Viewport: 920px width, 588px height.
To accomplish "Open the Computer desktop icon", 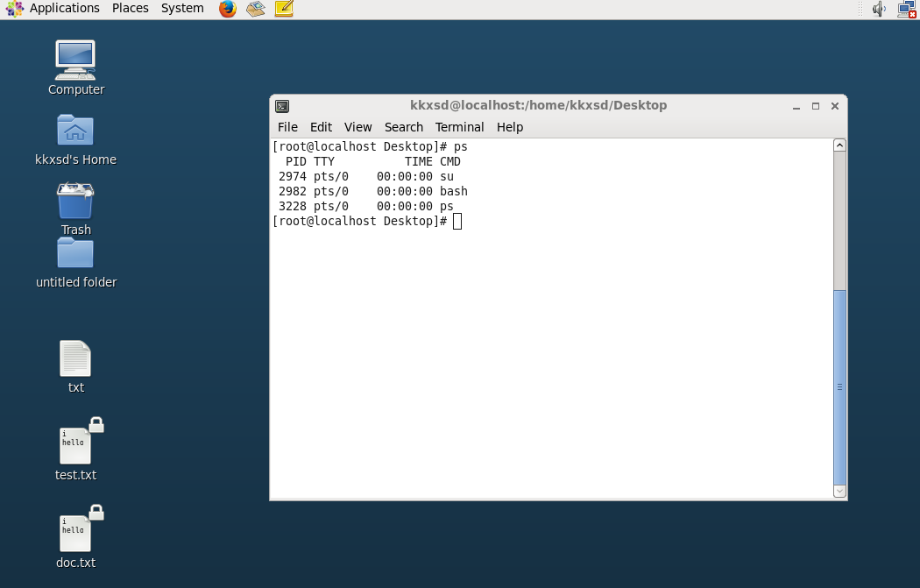I will point(75,60).
